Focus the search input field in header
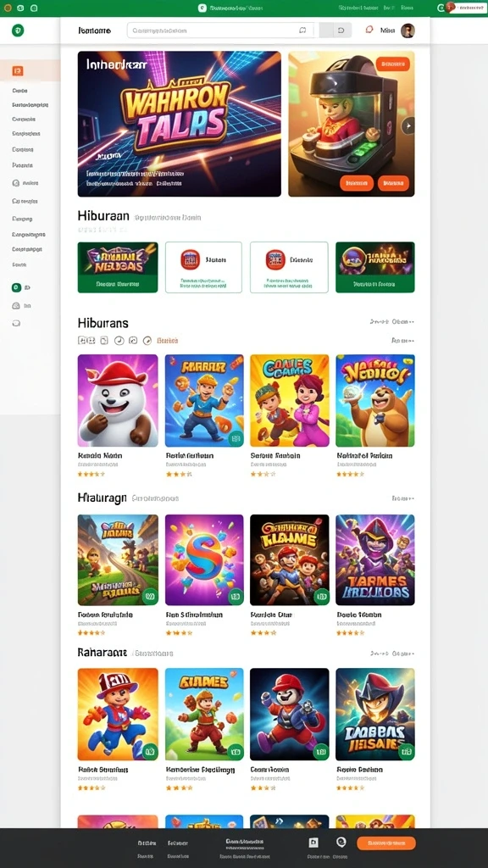 click(x=220, y=31)
